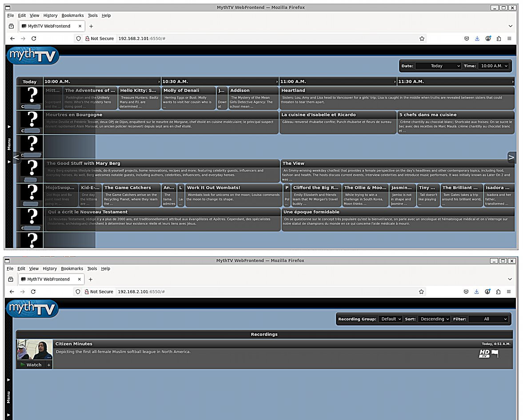The image size is (523, 420).
Task: Select 5 chefs dans ma cuisine program
Action: [x=456, y=122]
